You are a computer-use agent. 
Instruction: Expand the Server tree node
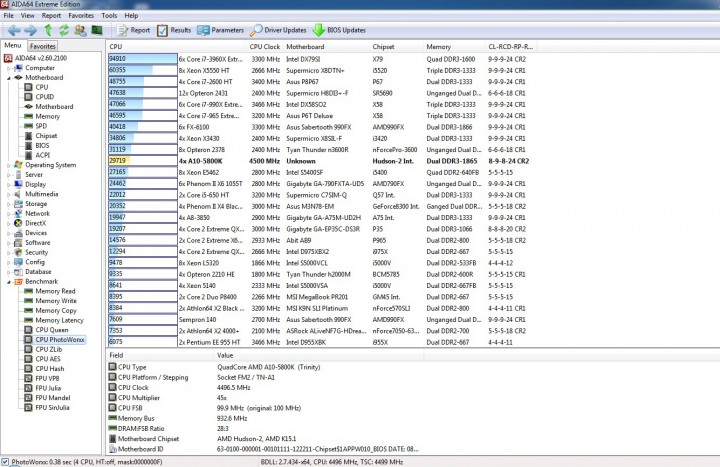tap(8, 175)
